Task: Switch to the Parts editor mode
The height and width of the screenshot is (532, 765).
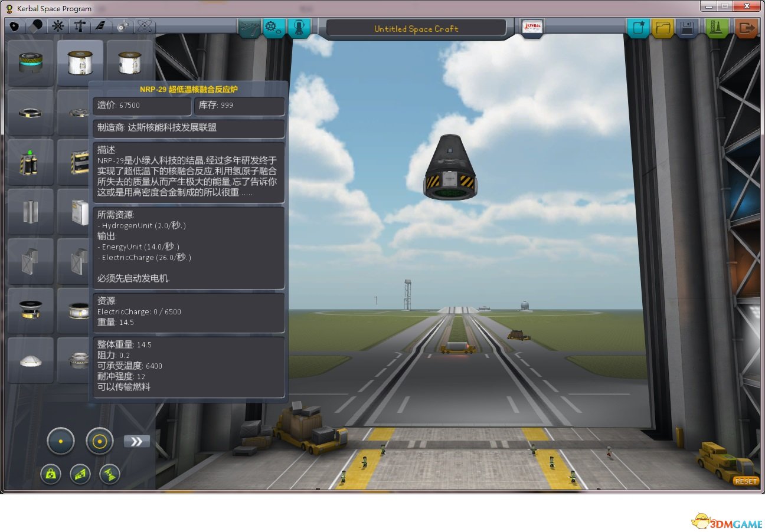Action: pos(249,28)
